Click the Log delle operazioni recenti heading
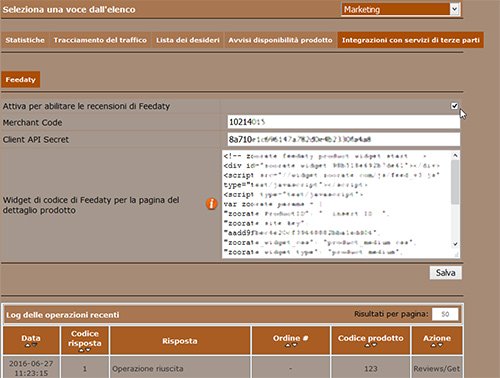This screenshot has width=500, height=378. click(x=63, y=315)
